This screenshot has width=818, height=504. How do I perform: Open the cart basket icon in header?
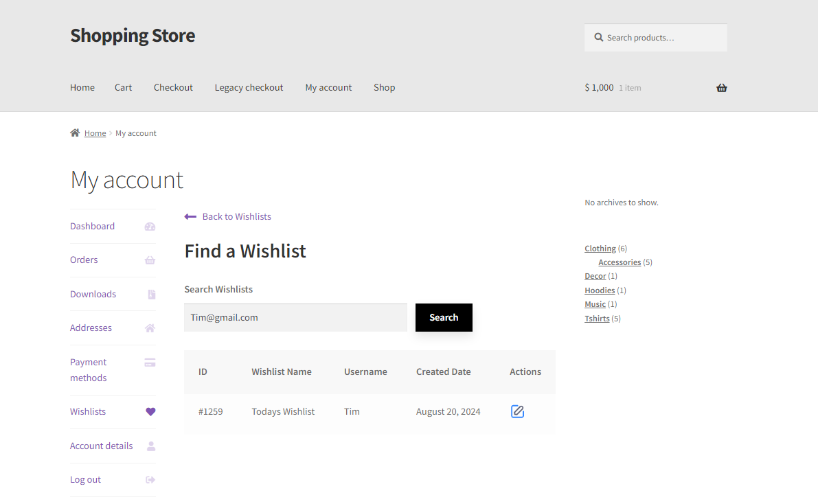[x=721, y=88]
